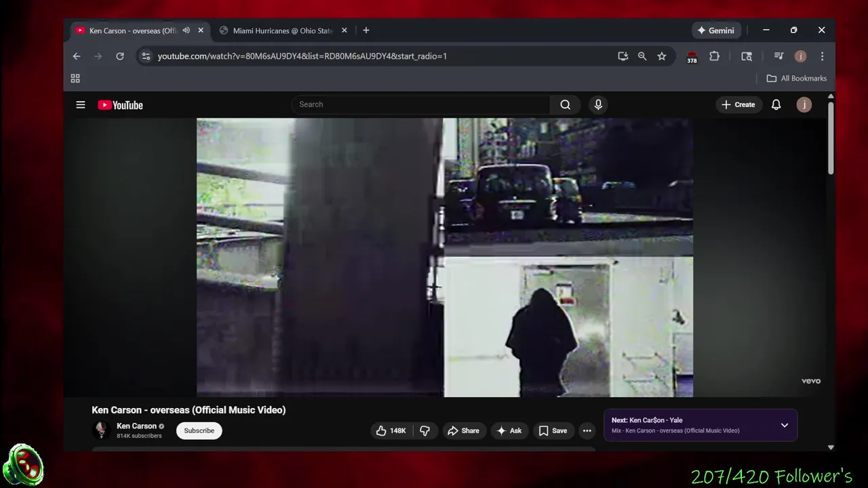Open the zoom magnifier in address bar
Image resolution: width=868 pixels, height=488 pixels.
point(642,56)
